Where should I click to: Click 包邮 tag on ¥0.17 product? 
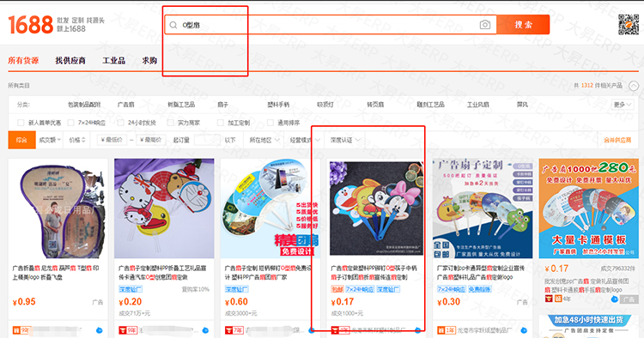coord(337,289)
